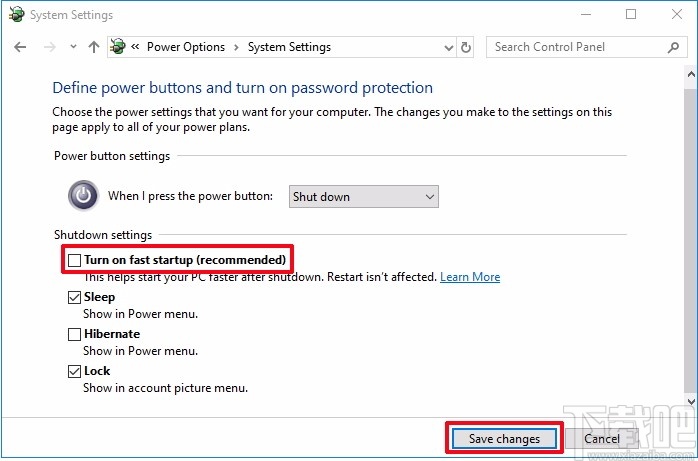The height and width of the screenshot is (461, 698).
Task: Click the search magnifier icon
Action: click(x=673, y=47)
